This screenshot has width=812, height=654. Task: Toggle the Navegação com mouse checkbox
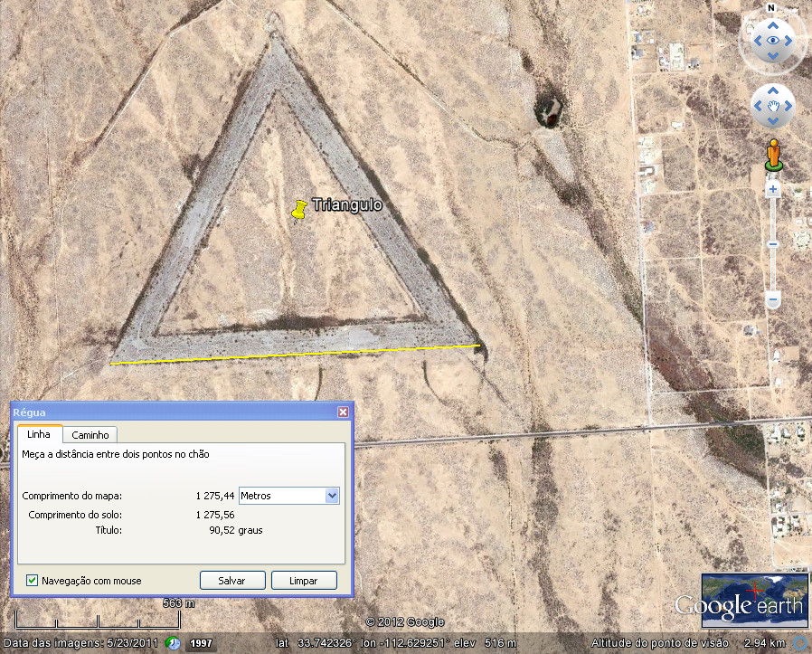pyautogui.click(x=33, y=581)
